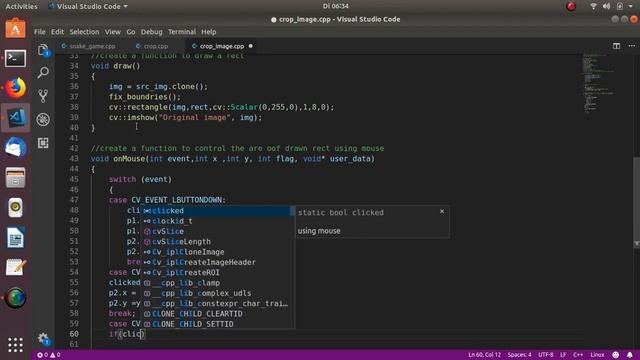The image size is (640, 360).
Task: Change file encoding UTF-8
Action: [545, 355]
